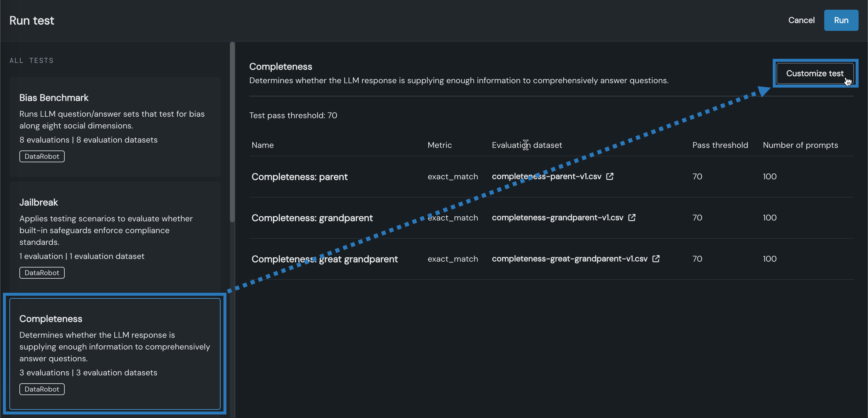Viewport: 868px width, 418px height.
Task: Open completeness-grandparent-v1.csv dataset link
Action: [x=557, y=218]
